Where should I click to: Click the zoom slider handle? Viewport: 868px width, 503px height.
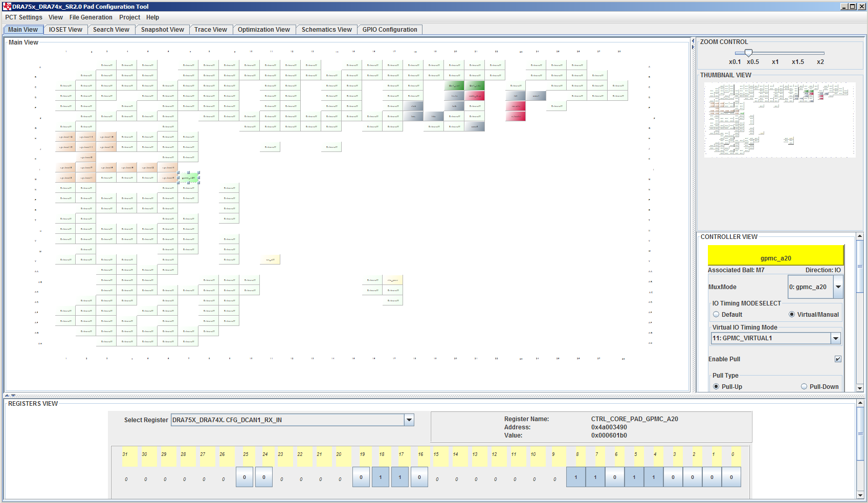(x=748, y=53)
